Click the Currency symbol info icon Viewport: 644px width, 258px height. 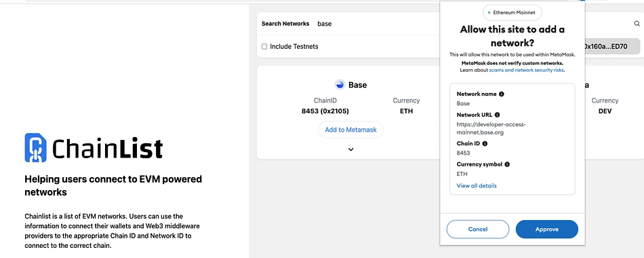(507, 164)
